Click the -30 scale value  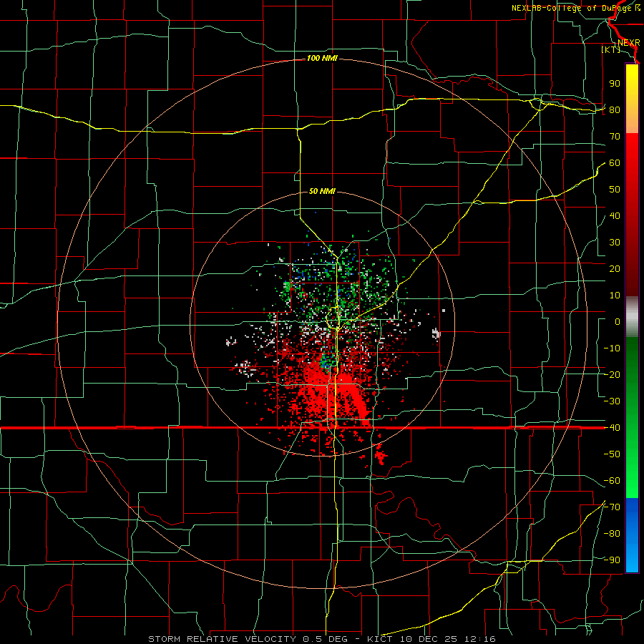tap(612, 401)
